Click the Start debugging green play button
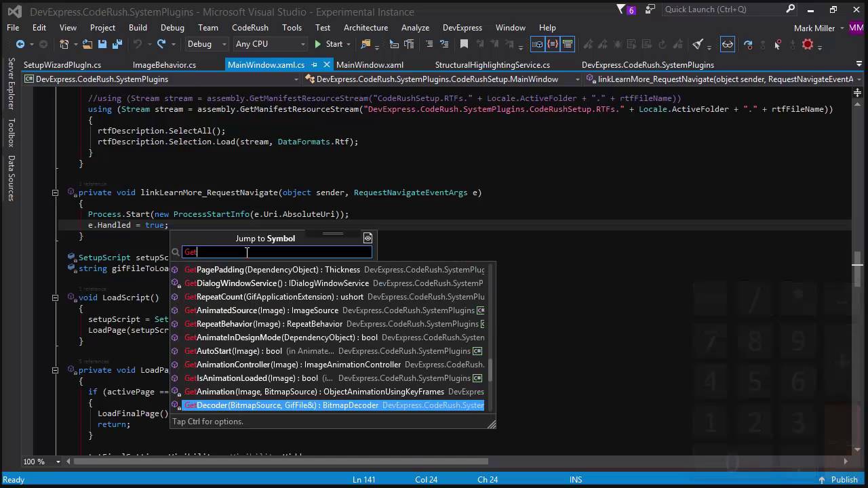Viewport: 868px width, 488px height. (x=328, y=44)
